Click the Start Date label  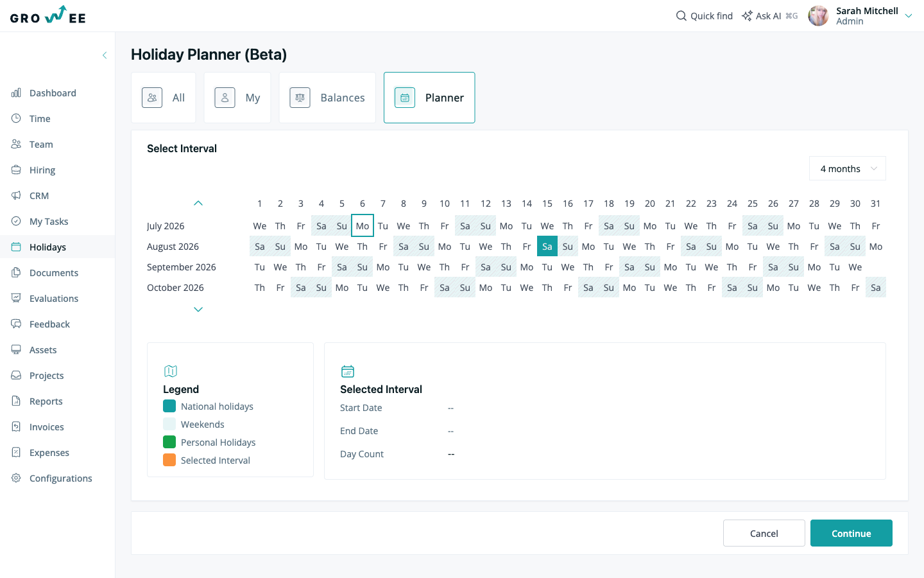tap(361, 408)
